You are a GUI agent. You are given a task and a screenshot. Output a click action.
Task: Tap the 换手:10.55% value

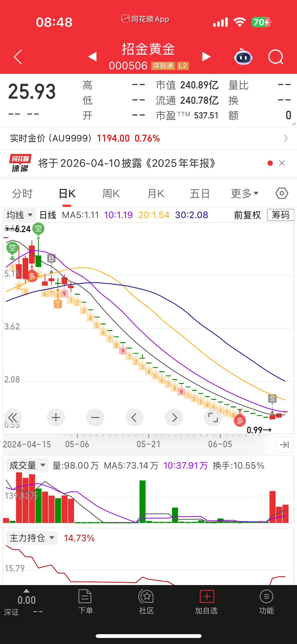point(238,465)
